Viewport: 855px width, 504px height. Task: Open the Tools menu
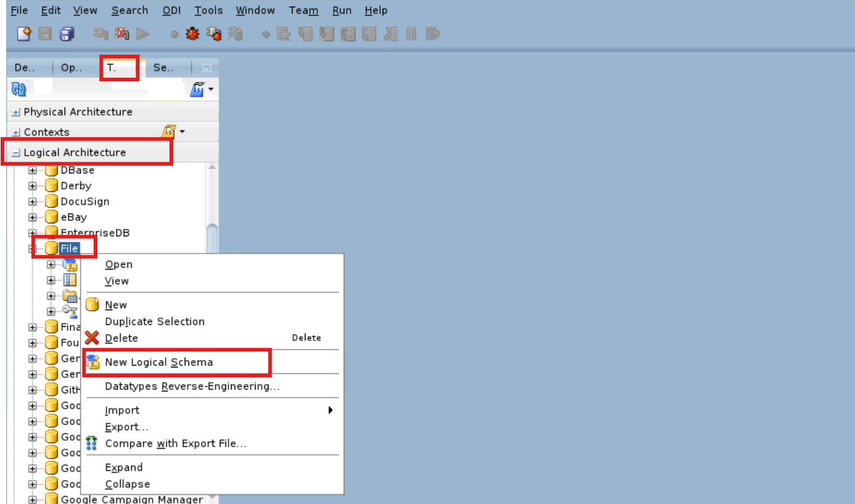pyautogui.click(x=209, y=10)
